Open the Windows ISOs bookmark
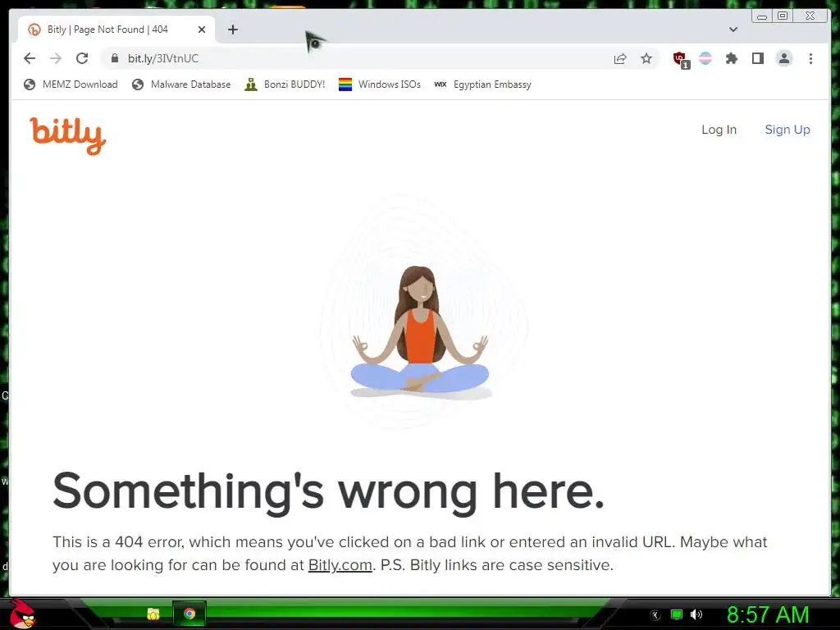Screen dimensions: 840x630 click(380, 84)
